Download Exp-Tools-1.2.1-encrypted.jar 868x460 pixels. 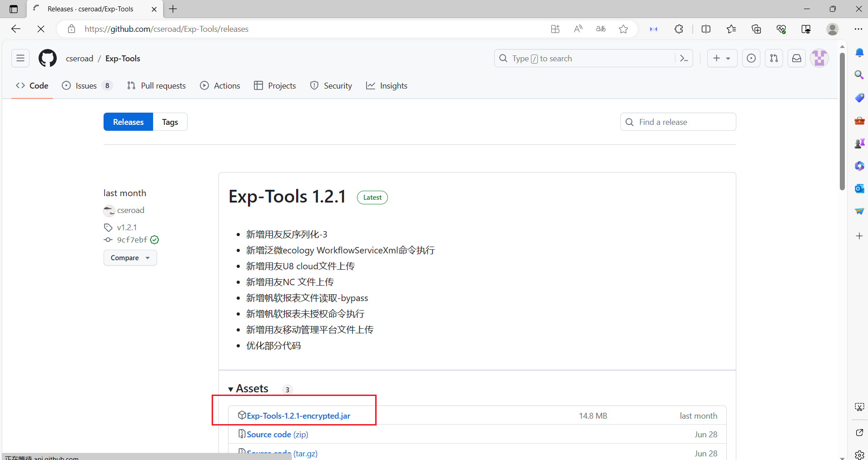[298, 415]
